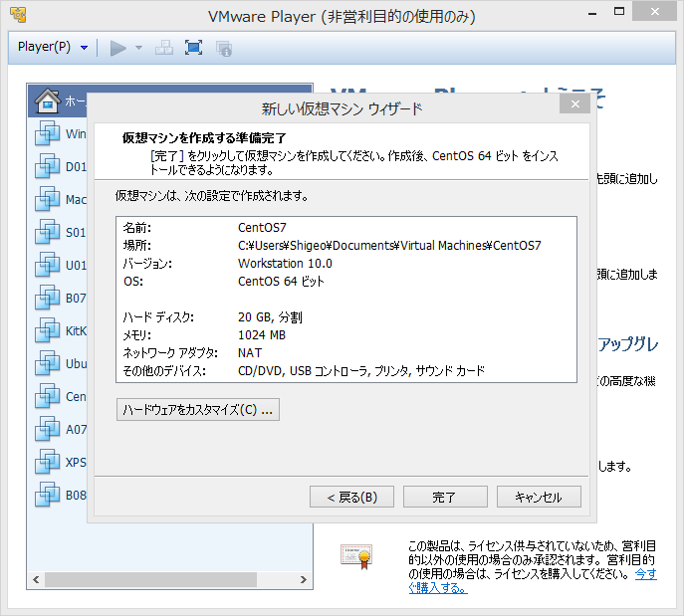
Task: Click the Workstation 10.0 version value
Action: click(285, 264)
